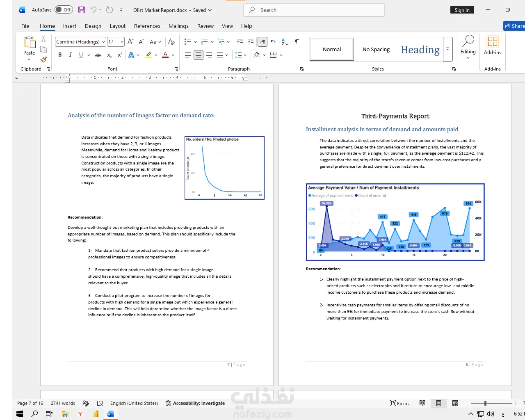Switch to Layout tab
The height and width of the screenshot is (420, 525).
(118, 26)
